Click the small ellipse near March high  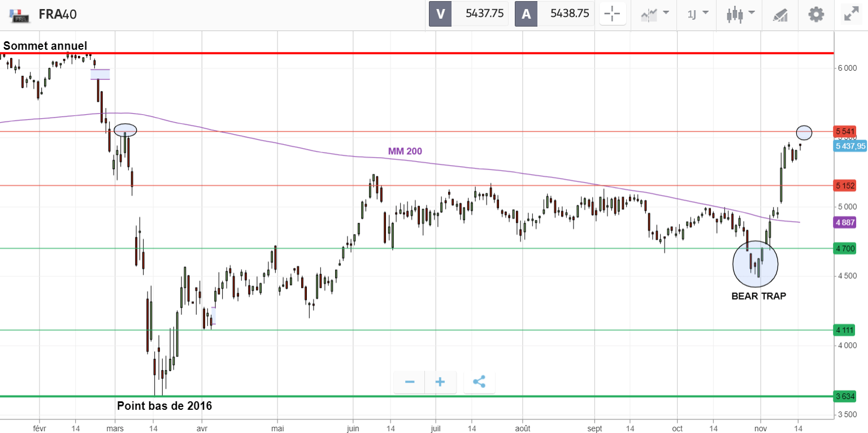[125, 130]
